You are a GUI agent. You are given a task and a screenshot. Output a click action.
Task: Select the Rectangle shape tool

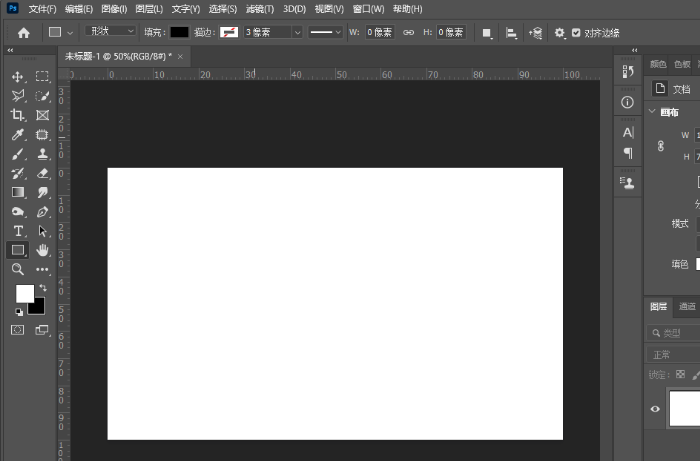point(18,250)
